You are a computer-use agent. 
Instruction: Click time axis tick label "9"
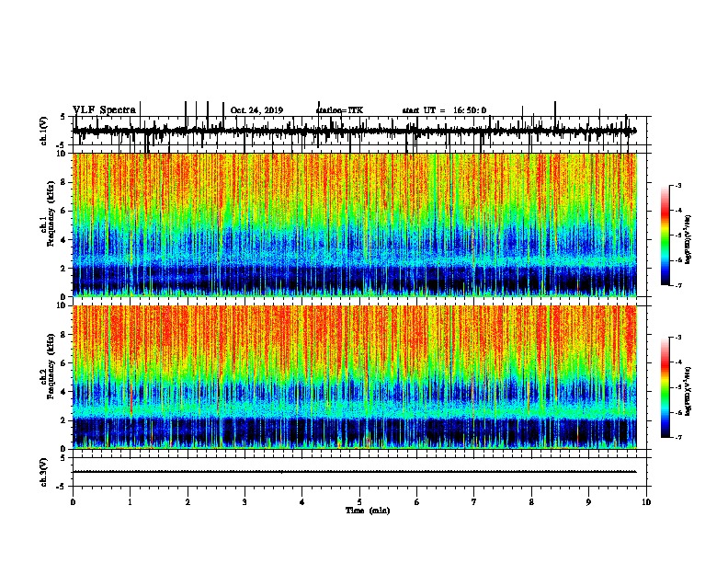pyautogui.click(x=588, y=502)
